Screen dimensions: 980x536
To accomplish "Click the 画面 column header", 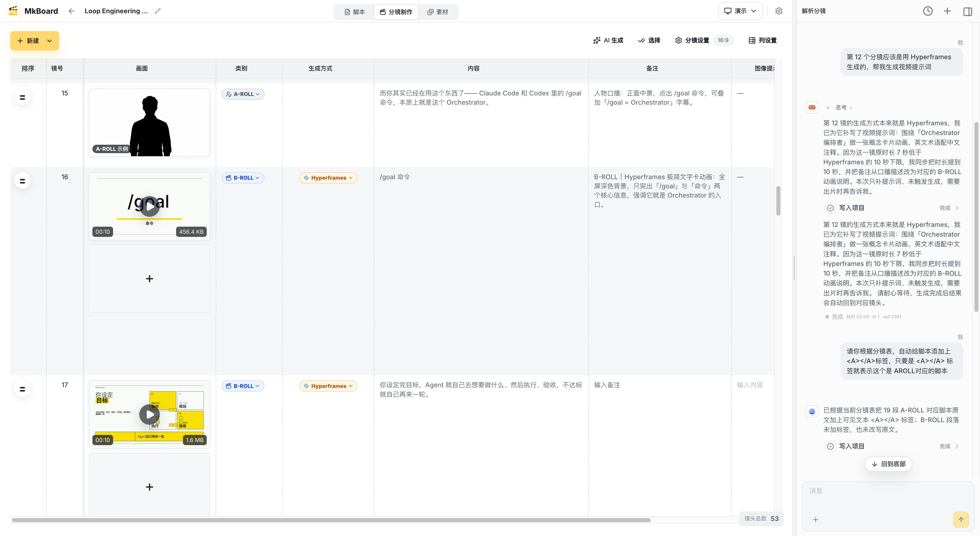I will pyautogui.click(x=142, y=68).
